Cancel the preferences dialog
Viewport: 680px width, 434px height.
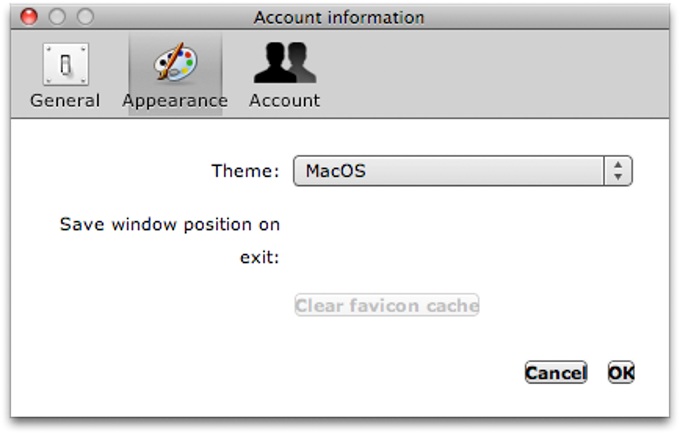pos(556,372)
